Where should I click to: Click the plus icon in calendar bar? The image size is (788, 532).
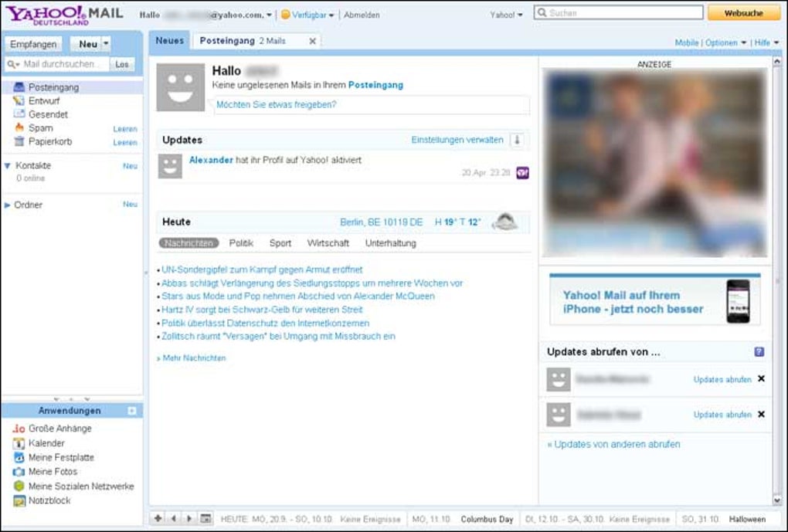tap(158, 518)
